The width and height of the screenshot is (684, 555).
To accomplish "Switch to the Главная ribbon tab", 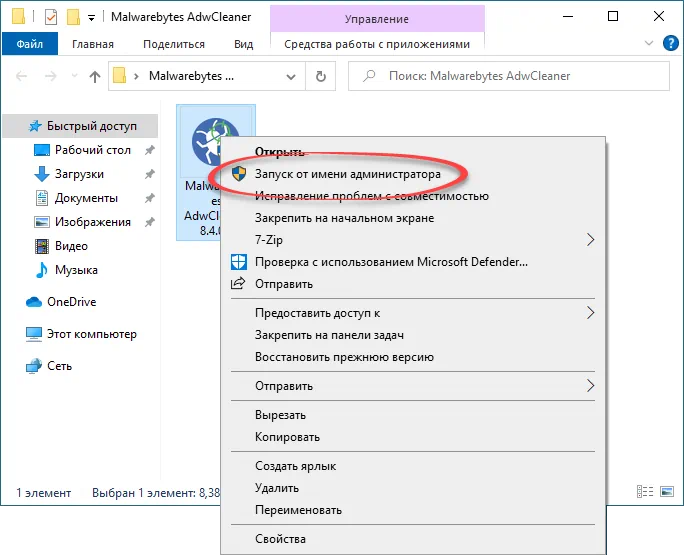I will [92, 44].
